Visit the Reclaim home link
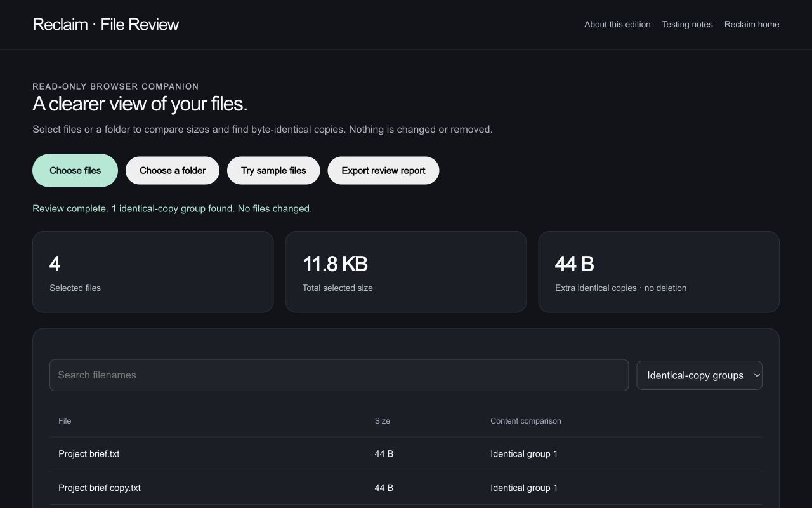Image resolution: width=812 pixels, height=508 pixels. click(752, 24)
